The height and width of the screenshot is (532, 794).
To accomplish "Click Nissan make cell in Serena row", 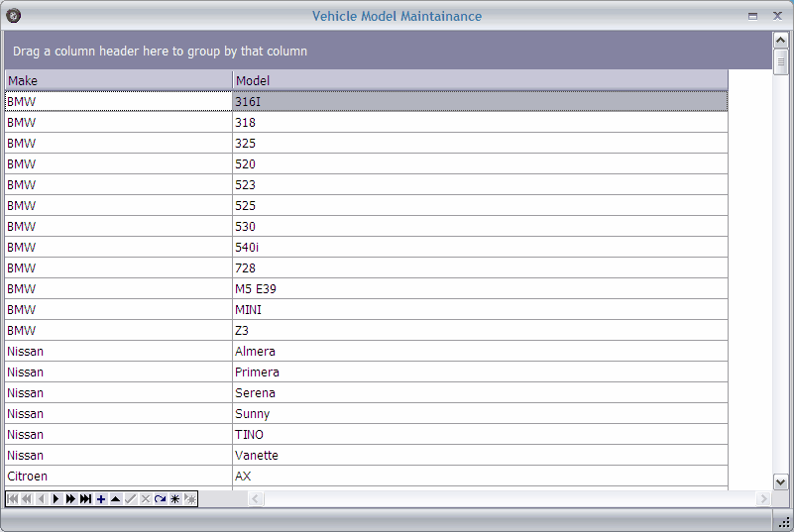I will coord(119,392).
